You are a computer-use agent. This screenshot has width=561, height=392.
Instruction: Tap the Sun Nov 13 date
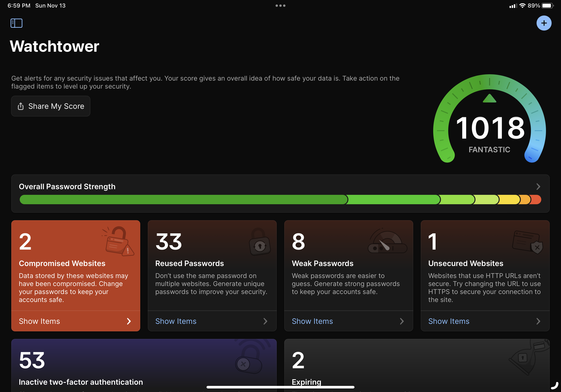pos(50,6)
